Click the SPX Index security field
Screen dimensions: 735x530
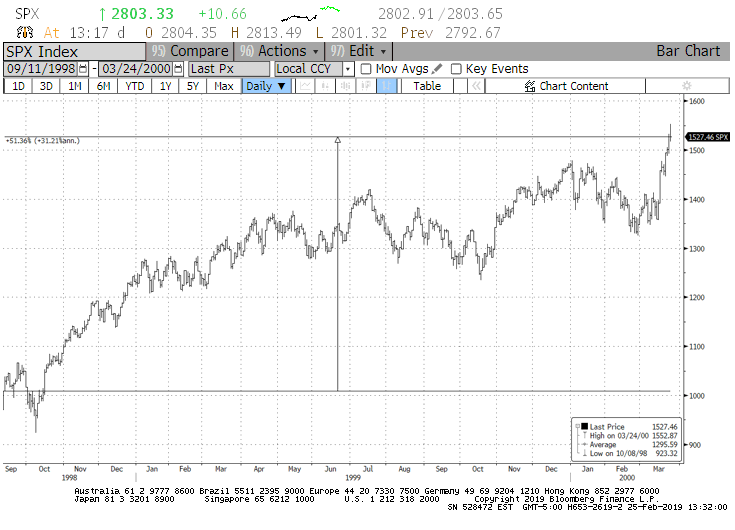pyautogui.click(x=70, y=51)
